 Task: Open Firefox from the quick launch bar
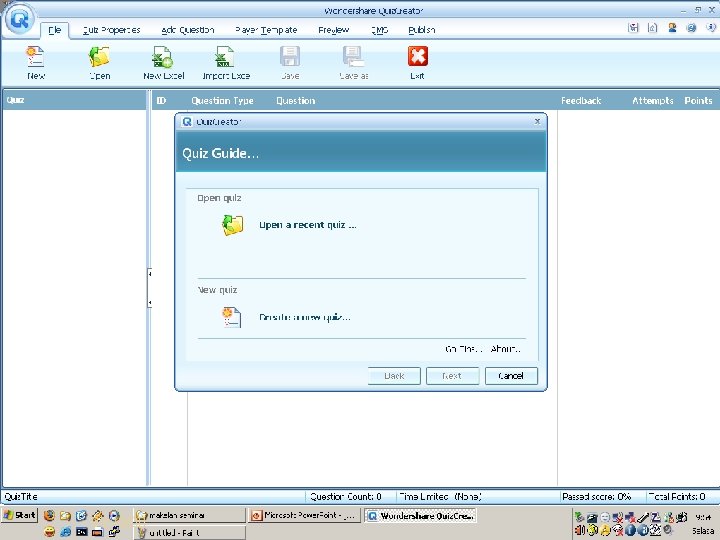tap(49, 516)
